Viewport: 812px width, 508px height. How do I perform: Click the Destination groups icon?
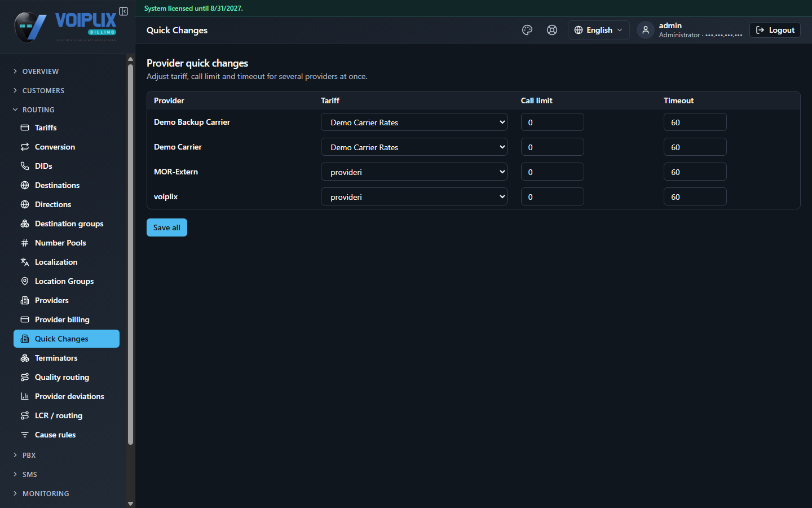tap(25, 224)
